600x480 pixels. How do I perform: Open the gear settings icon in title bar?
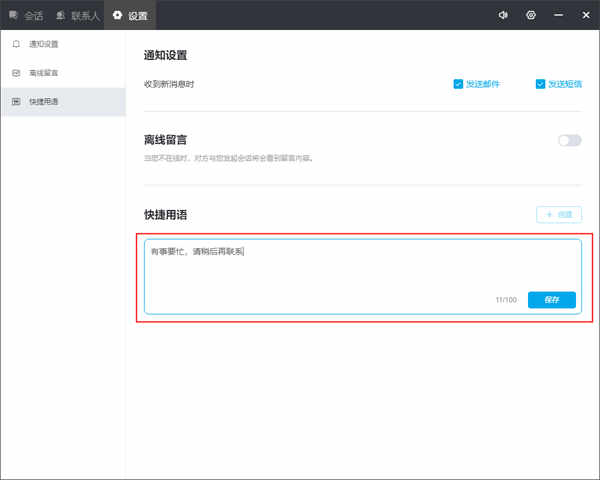click(531, 15)
